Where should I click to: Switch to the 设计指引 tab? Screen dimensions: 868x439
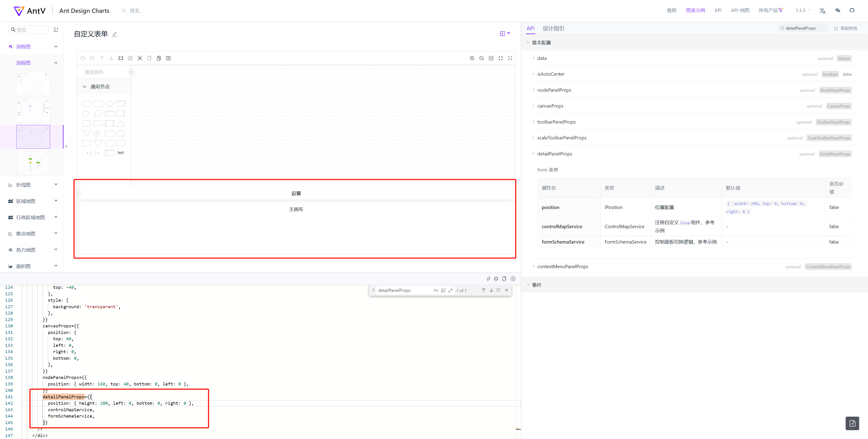tap(553, 29)
